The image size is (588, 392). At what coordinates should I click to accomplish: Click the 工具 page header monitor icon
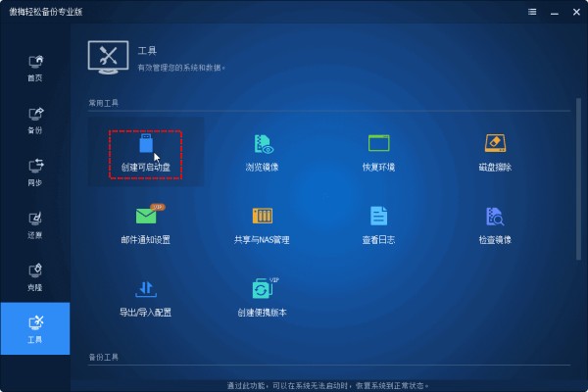pos(109,58)
